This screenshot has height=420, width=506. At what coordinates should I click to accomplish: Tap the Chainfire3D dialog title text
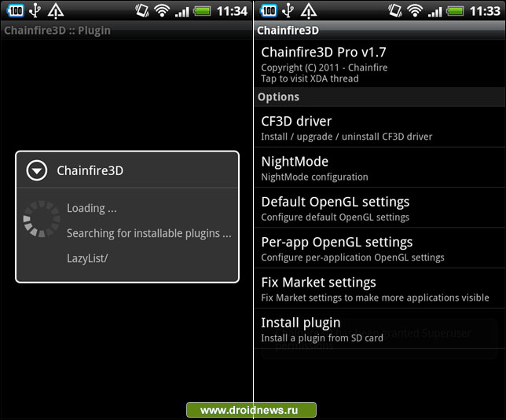90,170
